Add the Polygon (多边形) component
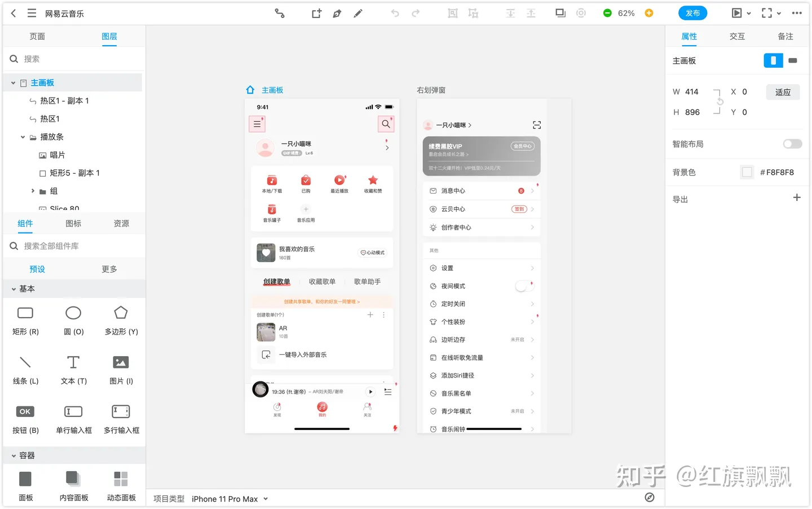The image size is (812, 509). (121, 320)
